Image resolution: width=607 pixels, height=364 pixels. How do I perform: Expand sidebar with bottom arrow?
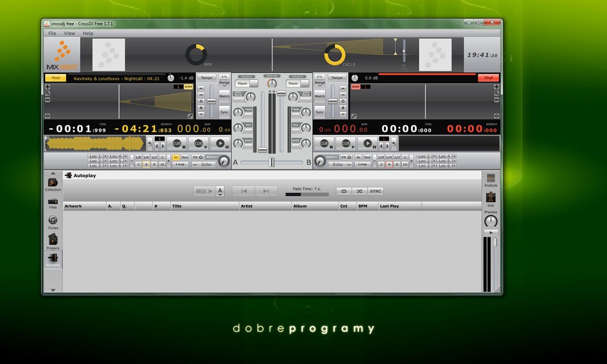click(53, 290)
